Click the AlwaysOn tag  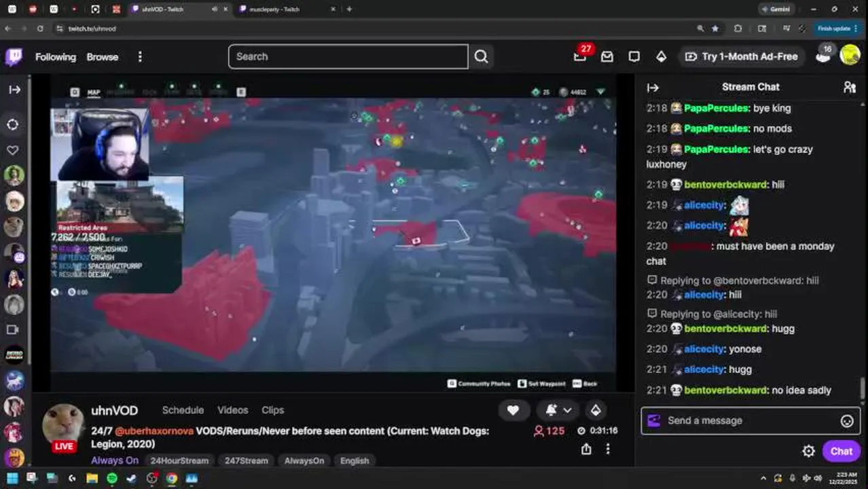click(304, 460)
